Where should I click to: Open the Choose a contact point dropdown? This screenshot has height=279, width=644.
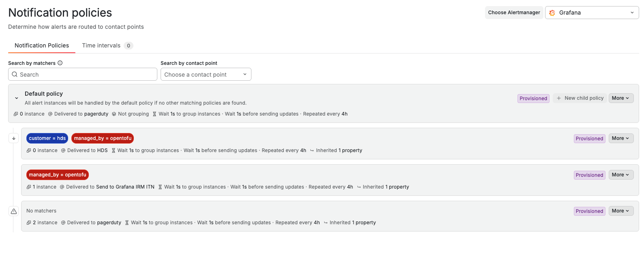(x=206, y=74)
